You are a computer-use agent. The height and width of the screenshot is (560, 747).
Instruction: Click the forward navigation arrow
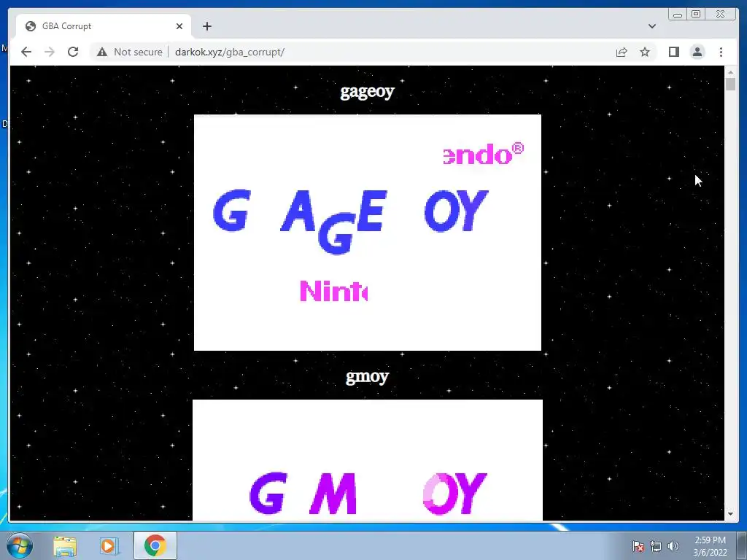point(50,52)
